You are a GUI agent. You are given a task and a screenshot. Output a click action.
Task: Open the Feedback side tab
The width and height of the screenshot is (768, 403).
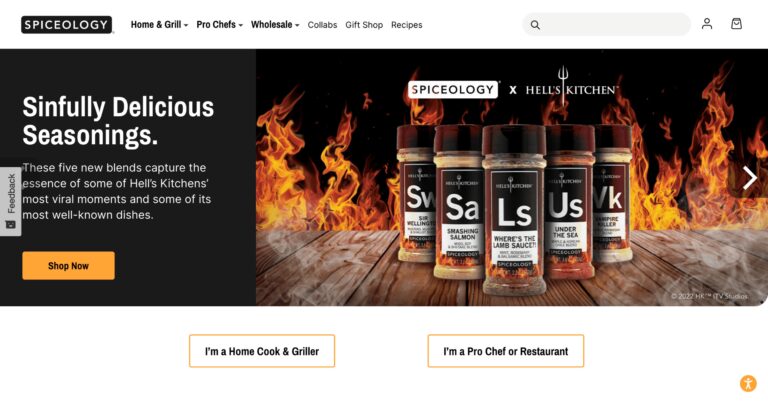(10, 201)
